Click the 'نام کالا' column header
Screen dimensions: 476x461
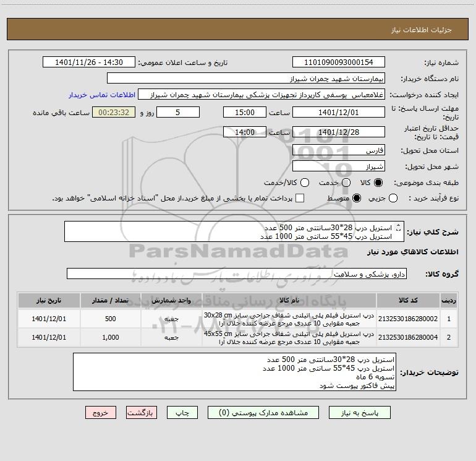click(x=289, y=300)
